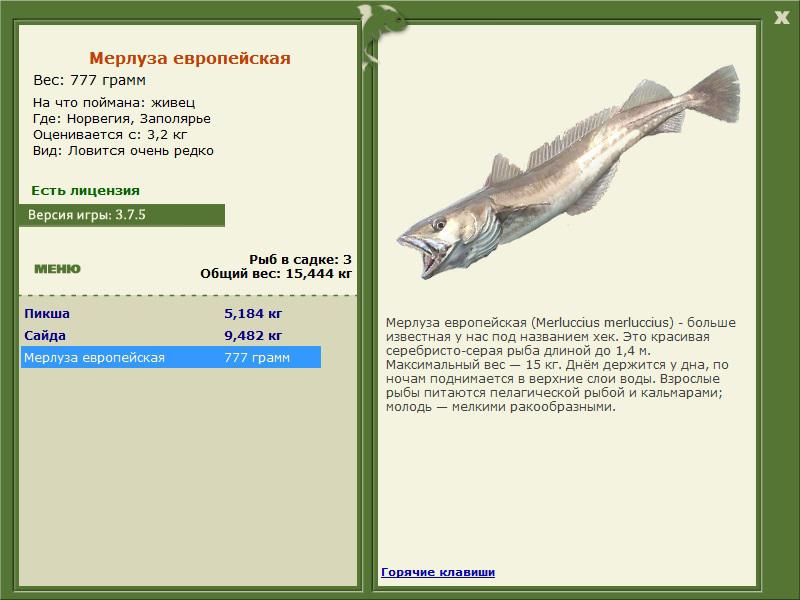
Task: Click the Где: Норвегия, Заполярье line
Action: (x=121, y=119)
